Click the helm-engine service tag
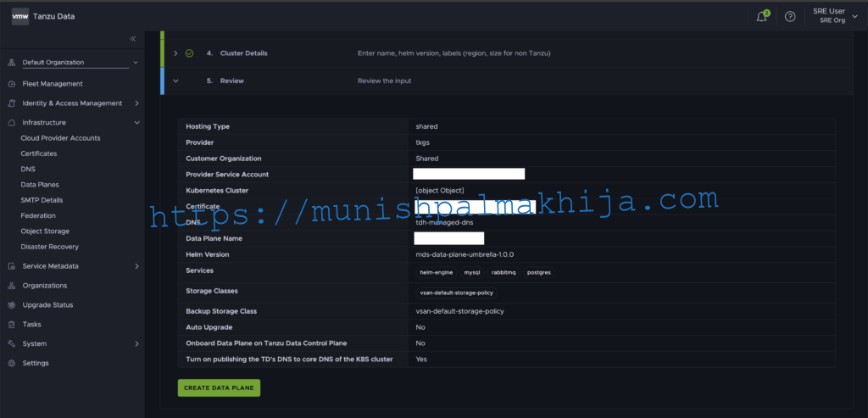This screenshot has width=868, height=418. [437, 272]
